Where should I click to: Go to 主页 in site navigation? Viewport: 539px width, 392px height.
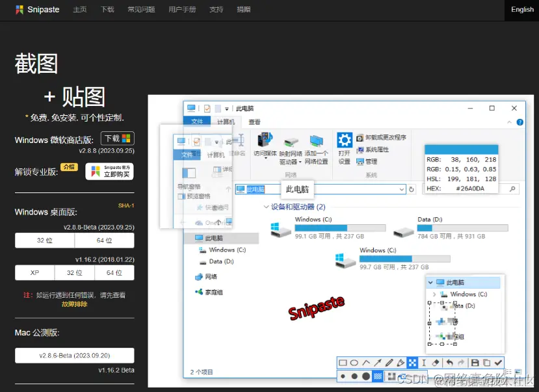point(80,10)
